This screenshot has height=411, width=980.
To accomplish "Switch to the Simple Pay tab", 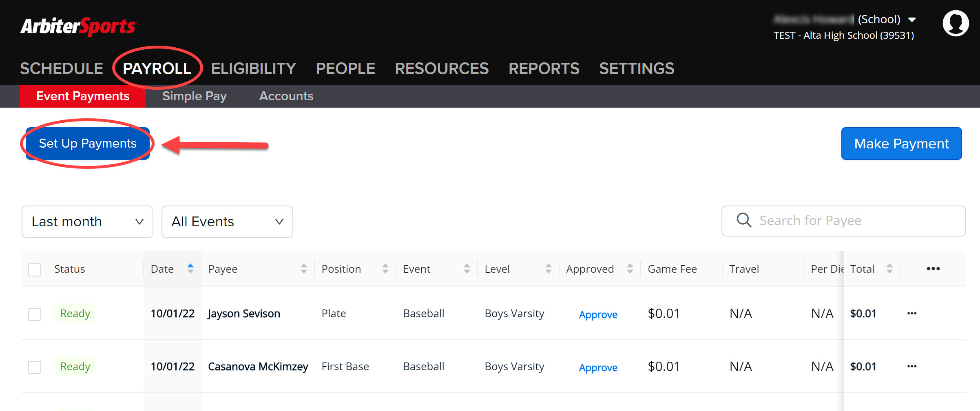I will pyautogui.click(x=194, y=96).
